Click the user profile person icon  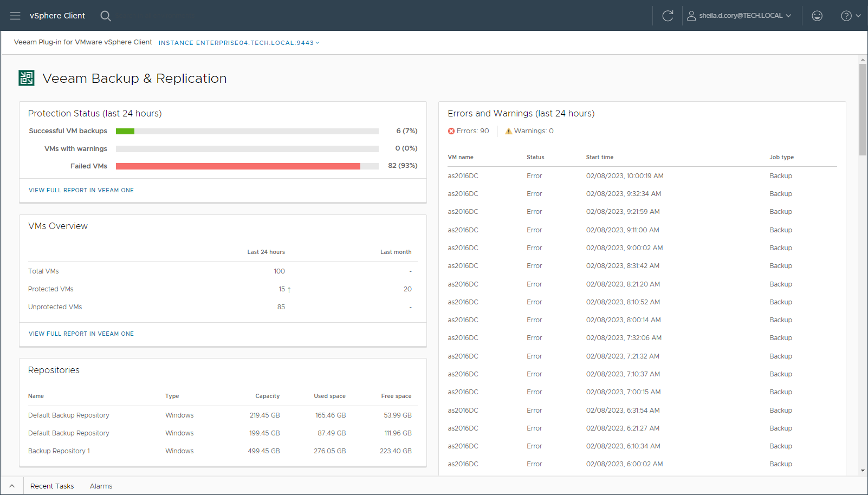coord(691,16)
